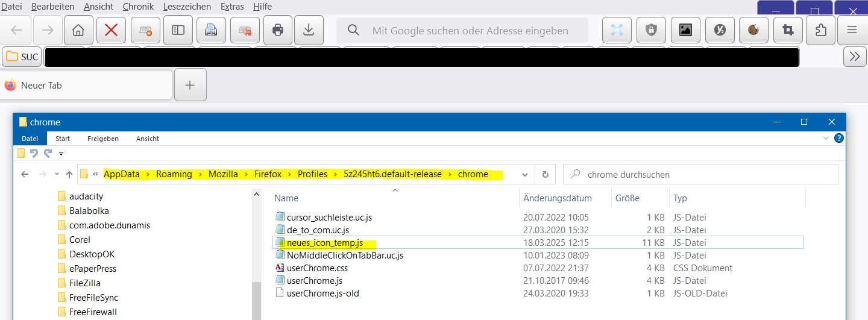Expand the Explorer ribbon chevron
The image size is (868, 320).
pos(826,138)
